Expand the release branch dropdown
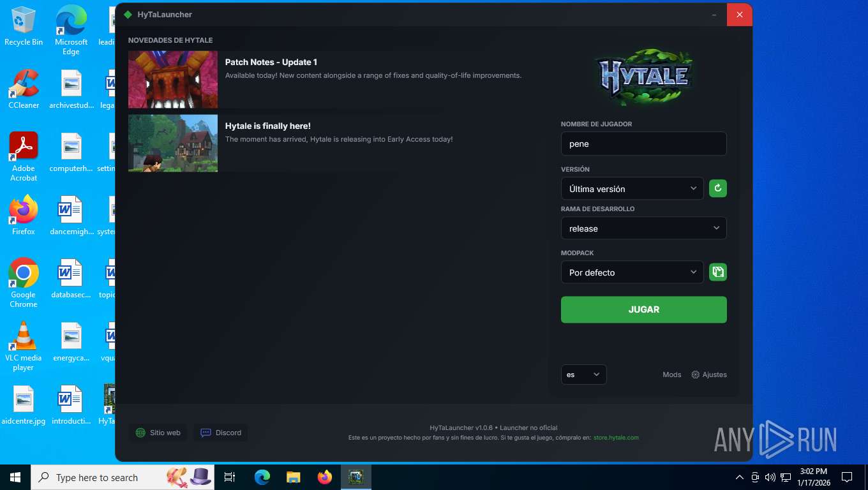Viewport: 868px width, 490px height. (x=643, y=228)
